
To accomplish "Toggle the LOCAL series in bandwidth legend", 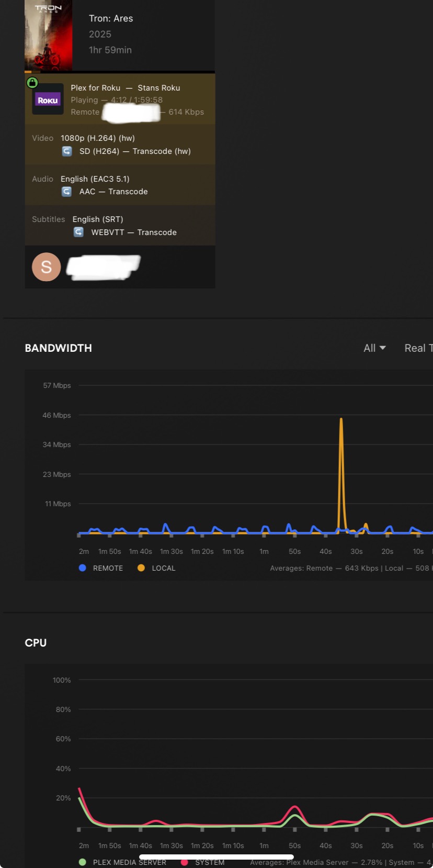I will (x=156, y=568).
